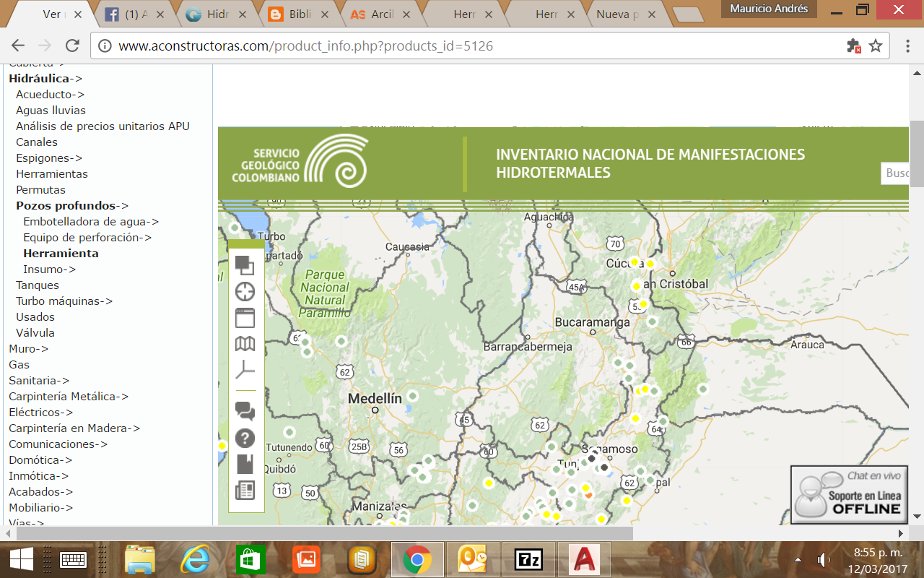The height and width of the screenshot is (578, 924).
Task: Click the Servicio Geológico Colombiano logo
Action: click(300, 160)
